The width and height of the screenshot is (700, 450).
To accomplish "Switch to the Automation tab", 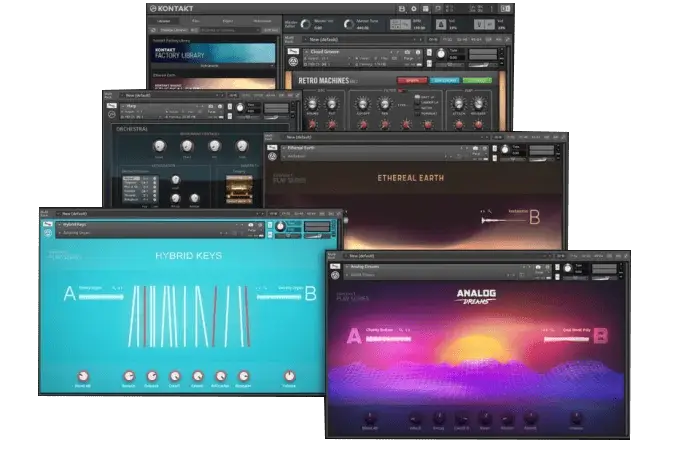I will (262, 21).
